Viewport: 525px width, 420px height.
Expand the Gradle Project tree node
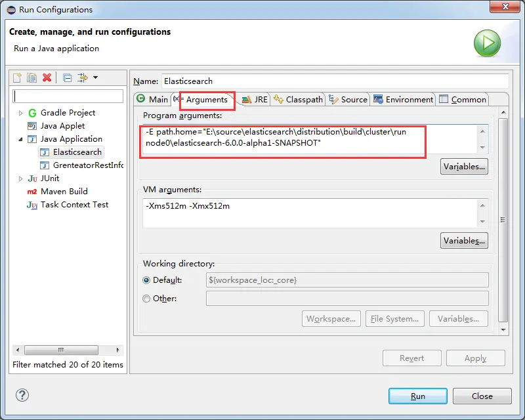(20, 114)
